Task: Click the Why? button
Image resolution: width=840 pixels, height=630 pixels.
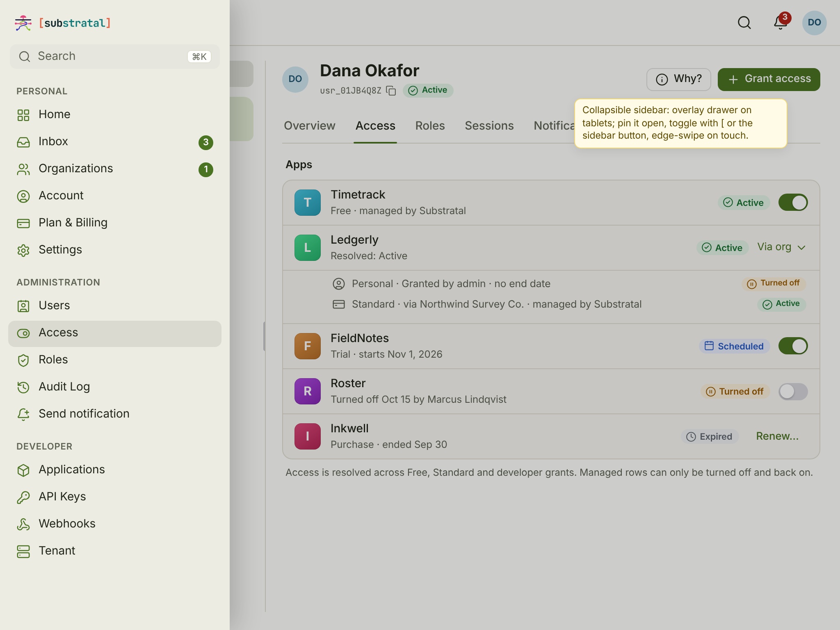Action: pyautogui.click(x=678, y=79)
